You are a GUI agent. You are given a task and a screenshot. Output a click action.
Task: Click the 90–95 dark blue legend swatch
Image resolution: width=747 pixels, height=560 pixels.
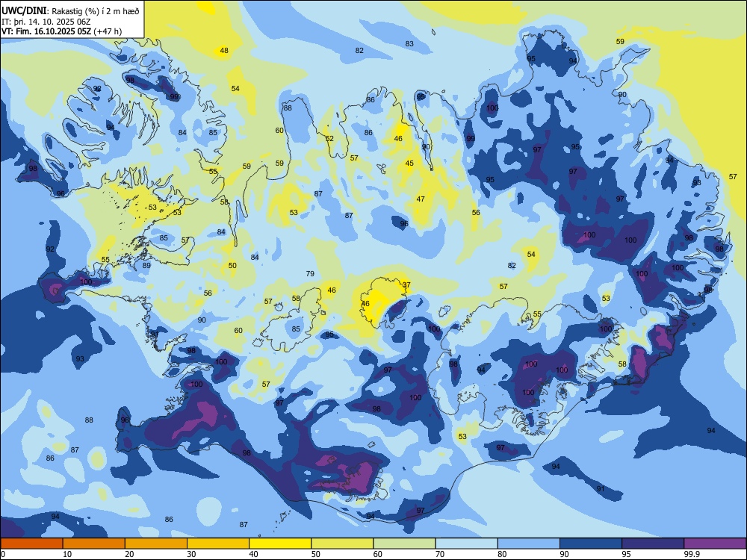[591, 544]
